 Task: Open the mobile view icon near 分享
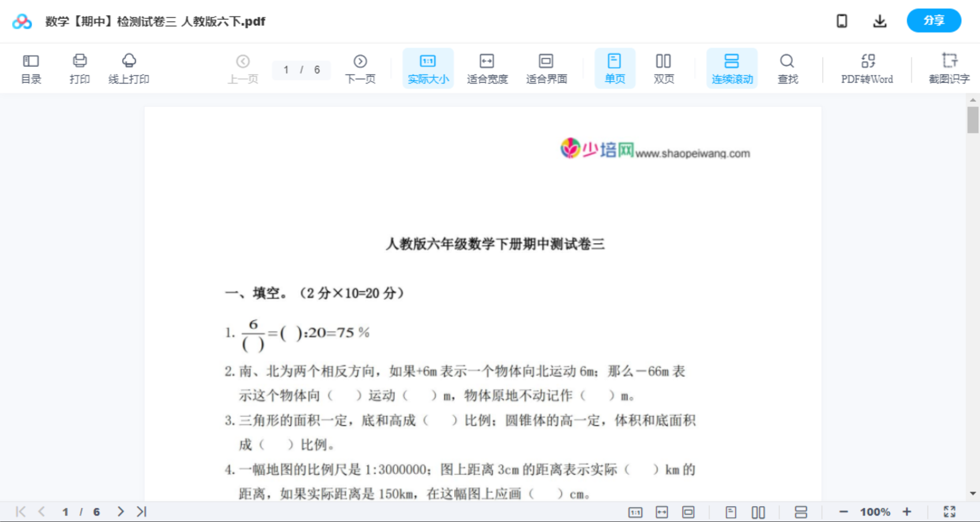click(842, 20)
